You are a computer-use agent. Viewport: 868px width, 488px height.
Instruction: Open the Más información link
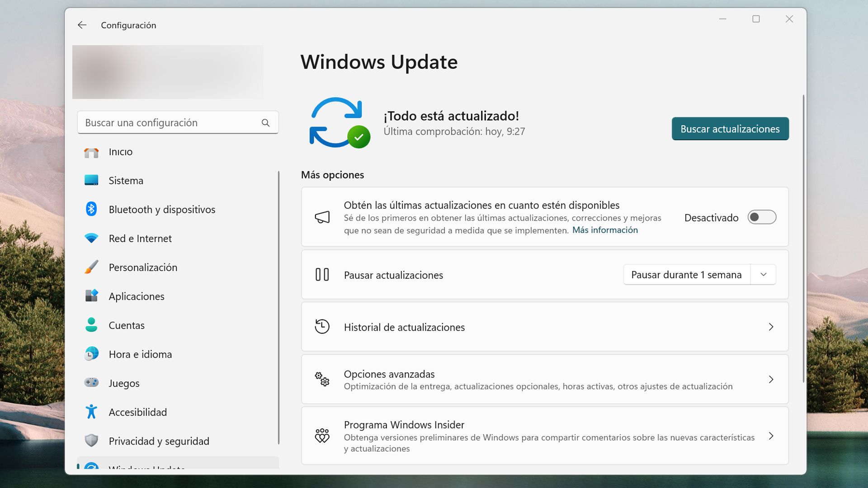tap(605, 230)
